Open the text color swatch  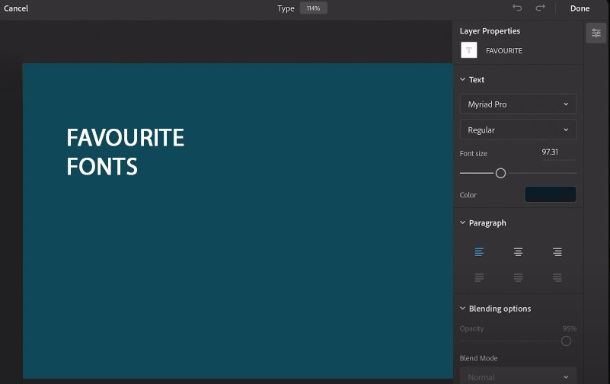[x=550, y=194]
